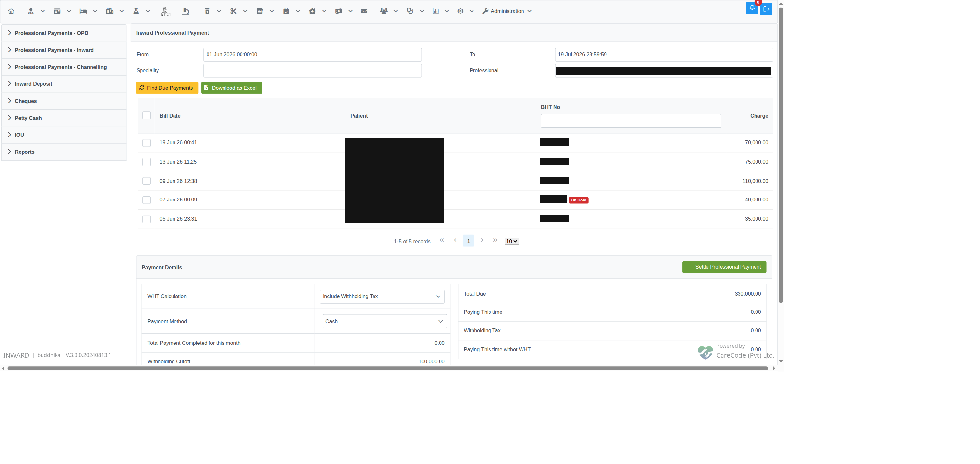Expand the IOU section
980x464 pixels.
pos(64,135)
